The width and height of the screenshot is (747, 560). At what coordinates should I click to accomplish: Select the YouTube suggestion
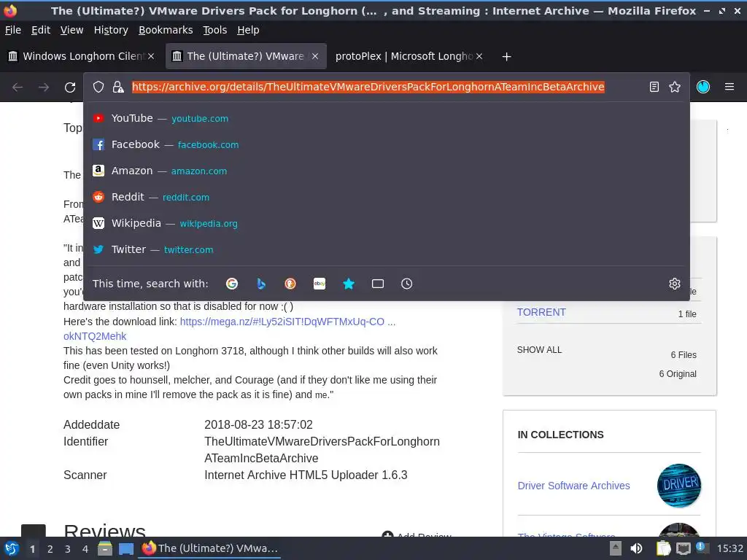tap(387, 118)
